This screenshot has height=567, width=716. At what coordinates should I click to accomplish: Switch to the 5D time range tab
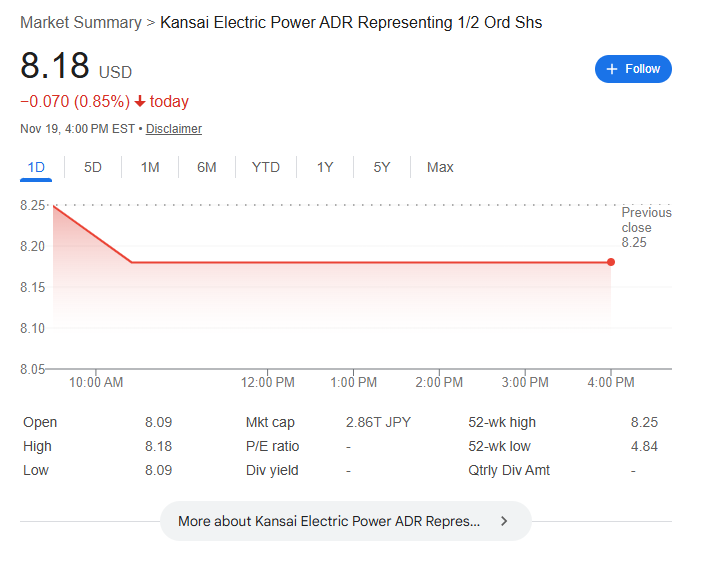93,167
